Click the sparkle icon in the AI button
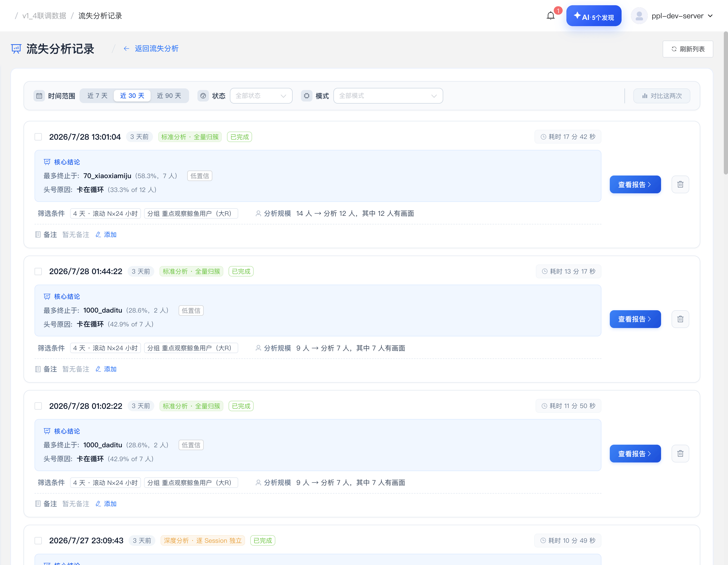728x565 pixels. [577, 15]
